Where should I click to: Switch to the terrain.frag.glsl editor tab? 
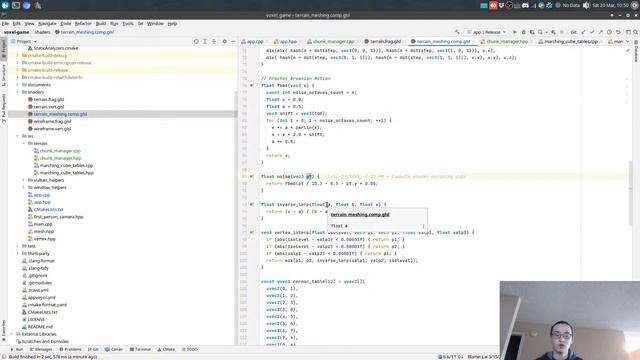point(383,41)
